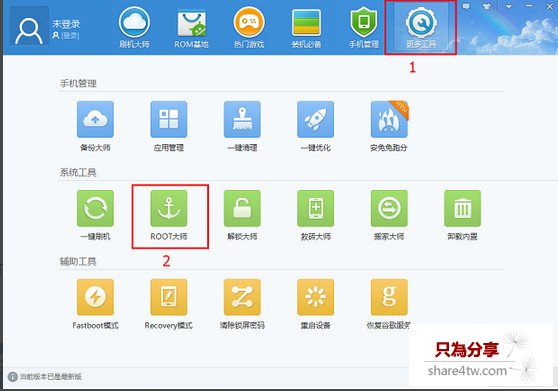Open ROOT大师 anchor tool
The image size is (558, 391).
coord(169,215)
